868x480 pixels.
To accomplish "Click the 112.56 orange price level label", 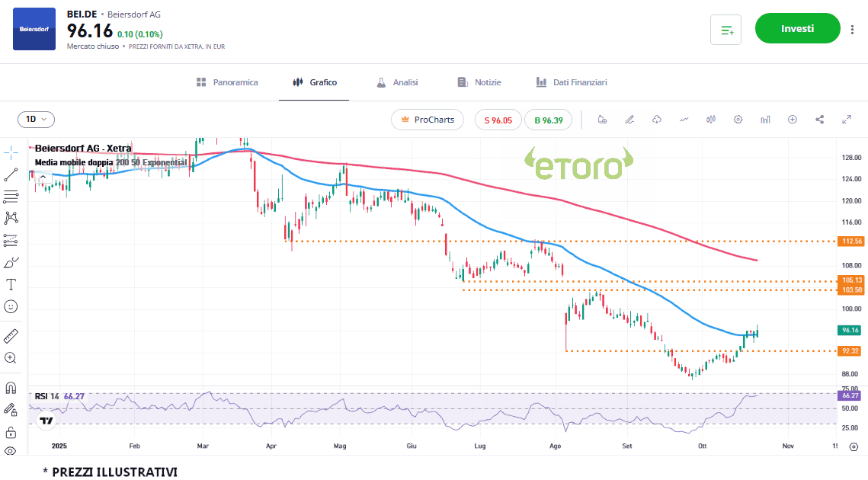I will click(850, 242).
